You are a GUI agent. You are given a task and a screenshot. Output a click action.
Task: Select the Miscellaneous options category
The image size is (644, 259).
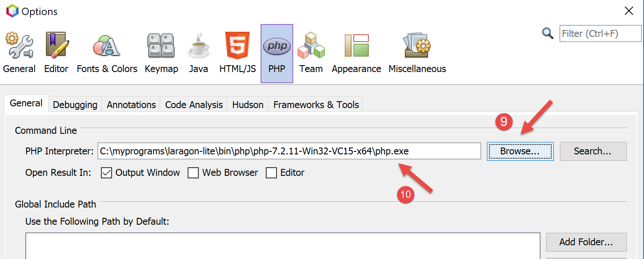pyautogui.click(x=417, y=53)
